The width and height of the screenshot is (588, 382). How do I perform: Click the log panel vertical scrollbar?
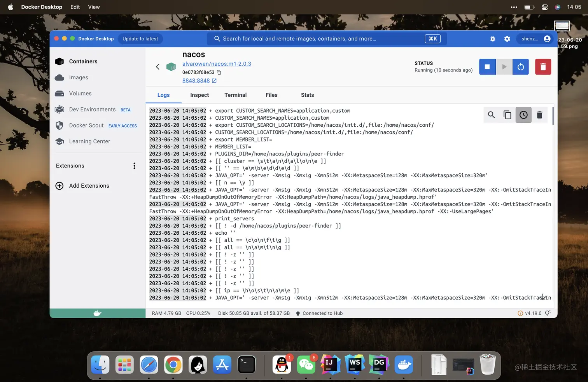553,116
